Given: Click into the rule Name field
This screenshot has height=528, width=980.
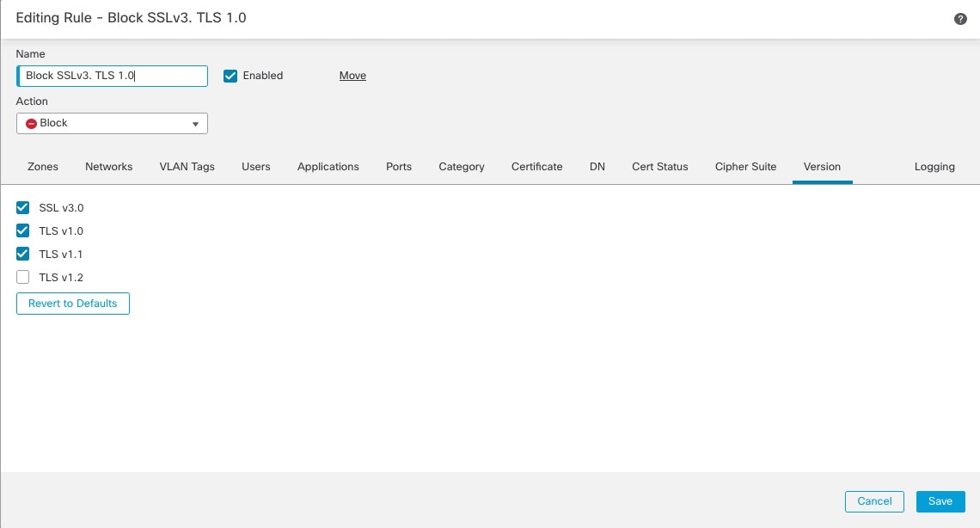Looking at the screenshot, I should pos(112,76).
